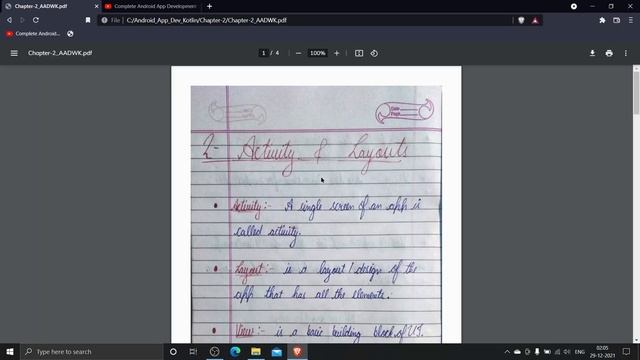Open Brave Rewards triangle icon
The height and width of the screenshot is (360, 640).
pos(535,20)
